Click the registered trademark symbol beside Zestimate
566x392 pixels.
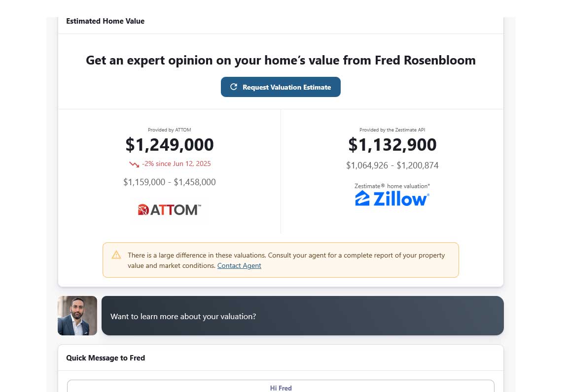pyautogui.click(x=384, y=186)
